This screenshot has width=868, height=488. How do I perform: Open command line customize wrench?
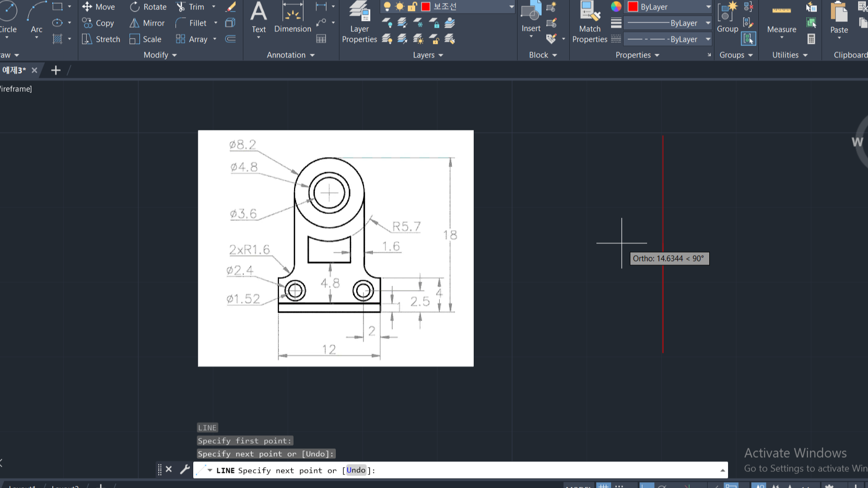[x=184, y=469]
